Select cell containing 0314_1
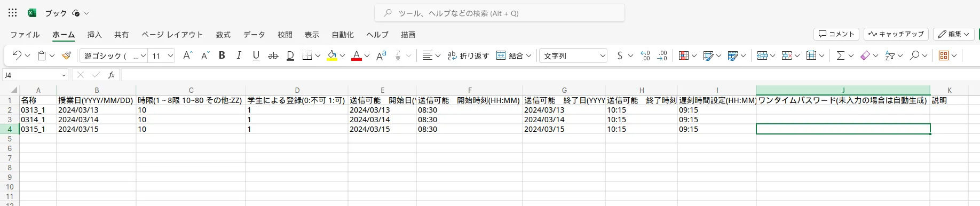980x206 pixels. (x=38, y=120)
